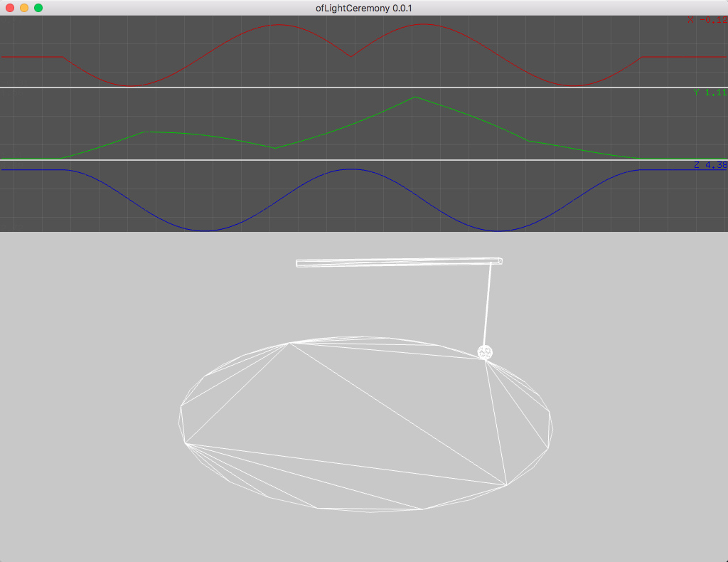
Task: Close the ofLightCeremony window
Action: (x=10, y=8)
